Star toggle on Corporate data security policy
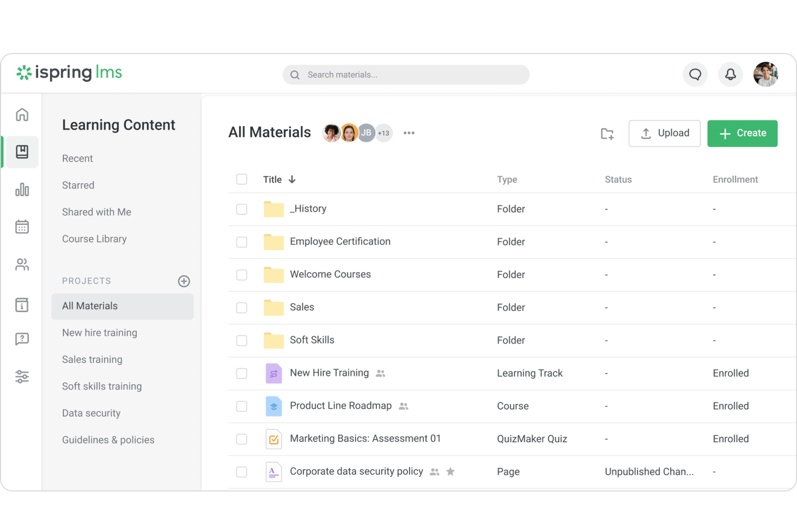 [450, 472]
